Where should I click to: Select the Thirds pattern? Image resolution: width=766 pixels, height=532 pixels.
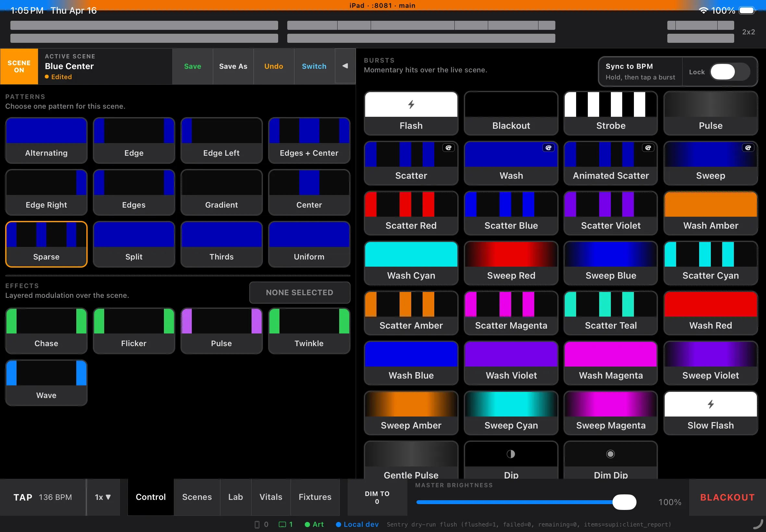pos(221,244)
